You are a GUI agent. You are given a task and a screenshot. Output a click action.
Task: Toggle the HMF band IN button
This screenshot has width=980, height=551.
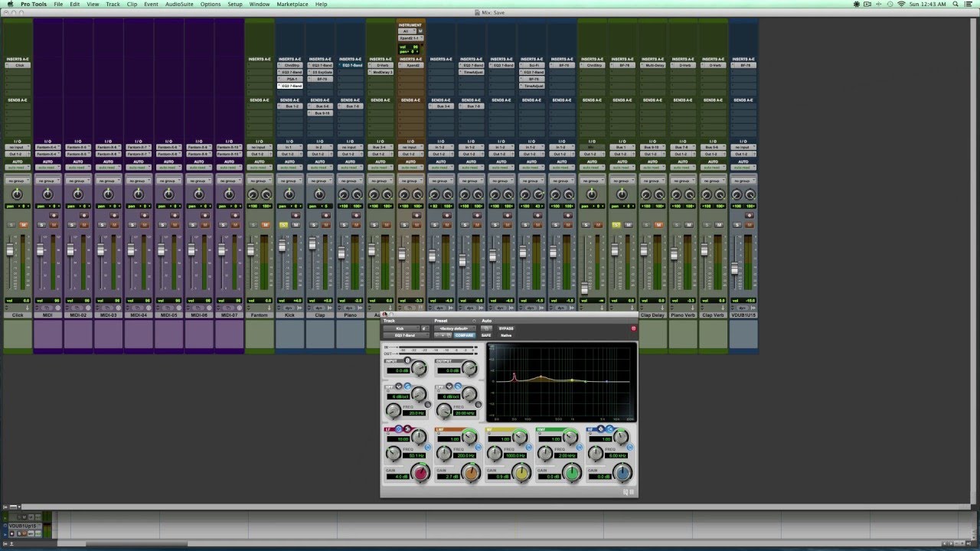580,447
